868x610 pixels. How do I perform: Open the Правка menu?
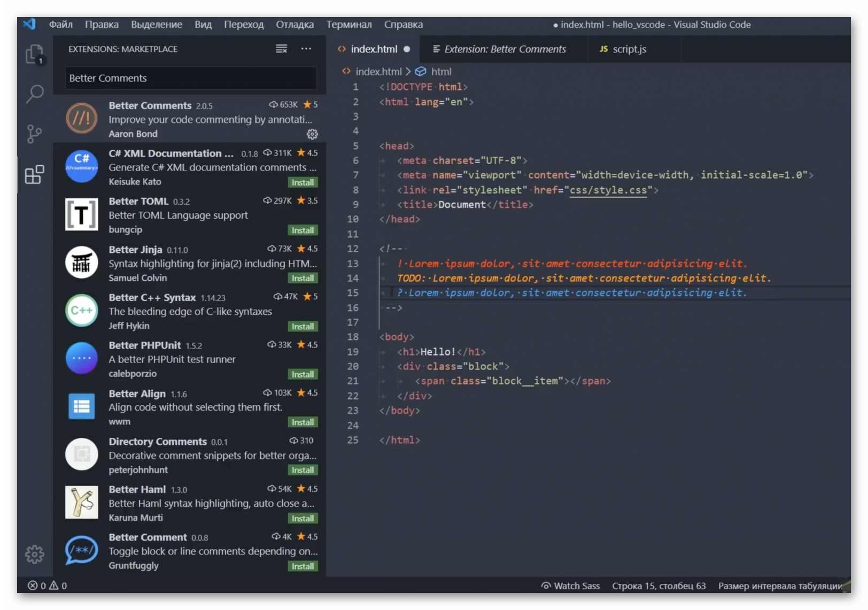[x=102, y=25]
